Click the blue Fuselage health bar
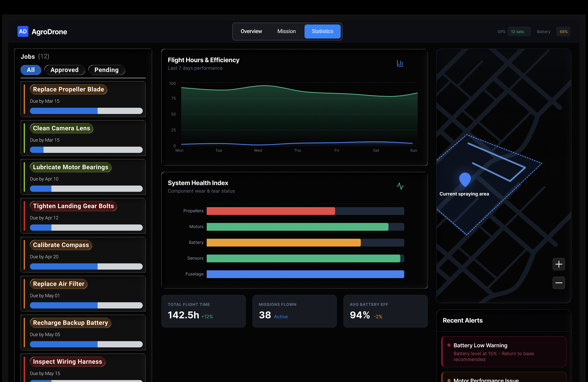 coord(305,274)
